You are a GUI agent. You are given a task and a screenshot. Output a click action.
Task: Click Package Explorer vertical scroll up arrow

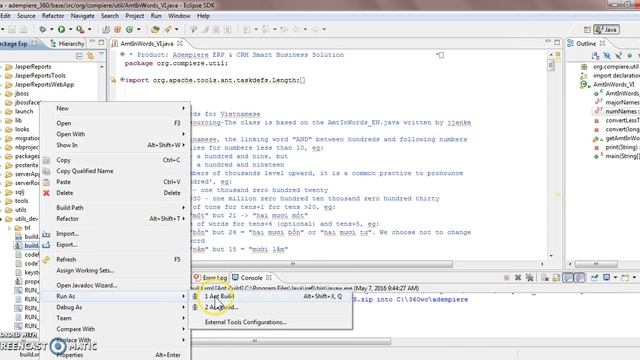(102, 67)
